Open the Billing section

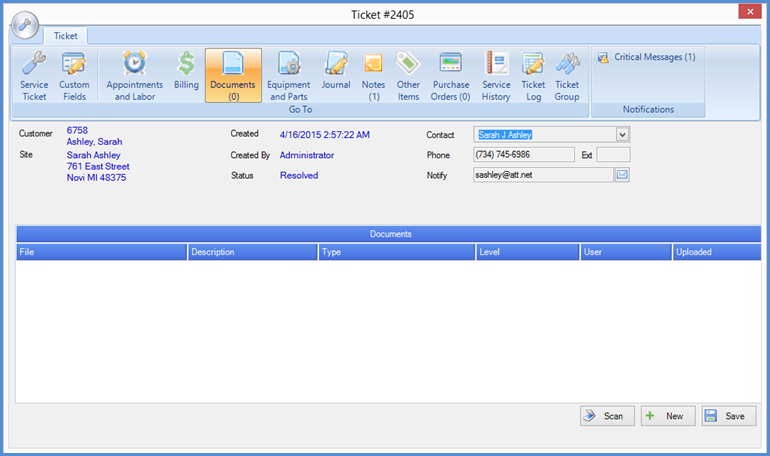(186, 71)
